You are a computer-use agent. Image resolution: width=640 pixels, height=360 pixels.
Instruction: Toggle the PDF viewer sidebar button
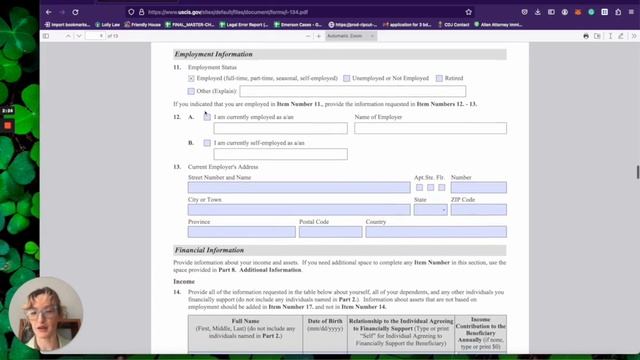click(x=46, y=36)
